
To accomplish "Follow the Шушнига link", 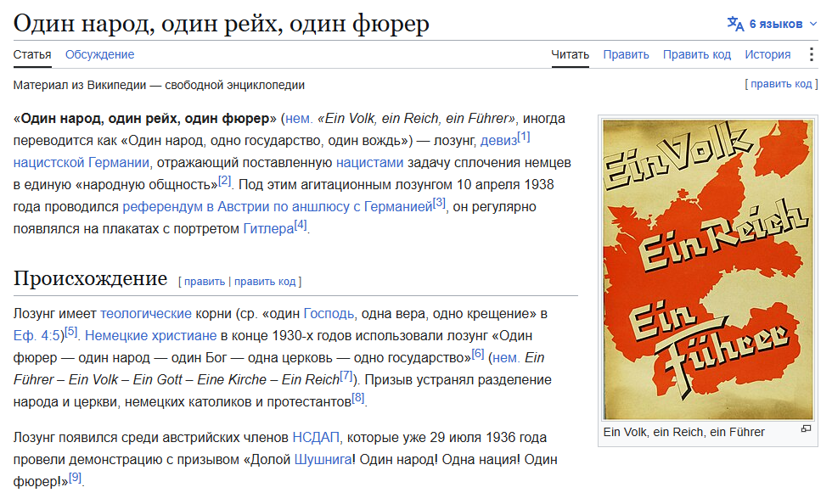I will point(323,460).
